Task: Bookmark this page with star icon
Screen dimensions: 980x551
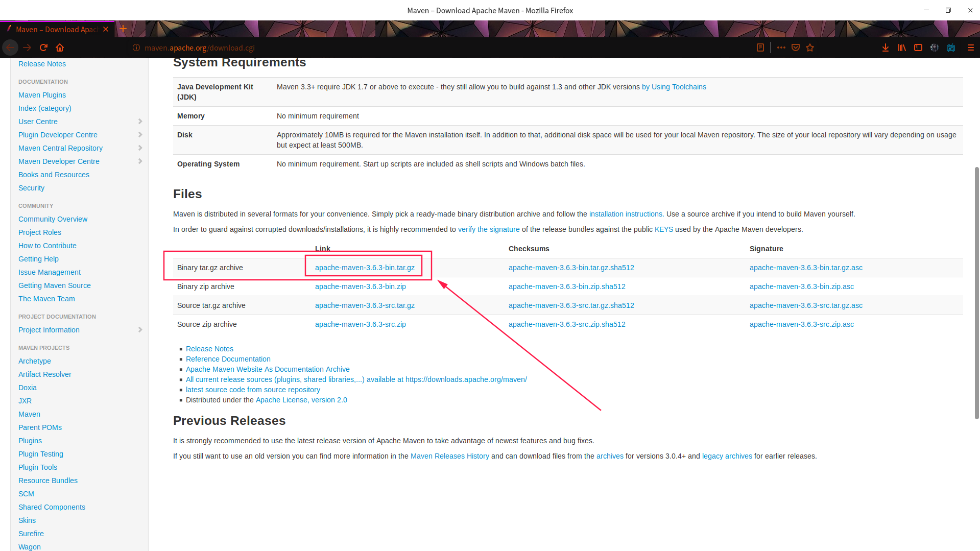Action: [x=810, y=47]
